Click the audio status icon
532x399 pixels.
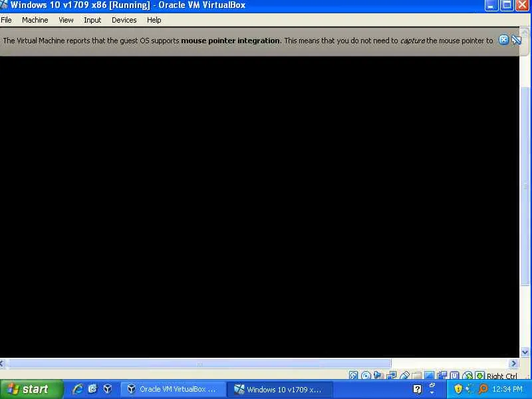(x=378, y=375)
